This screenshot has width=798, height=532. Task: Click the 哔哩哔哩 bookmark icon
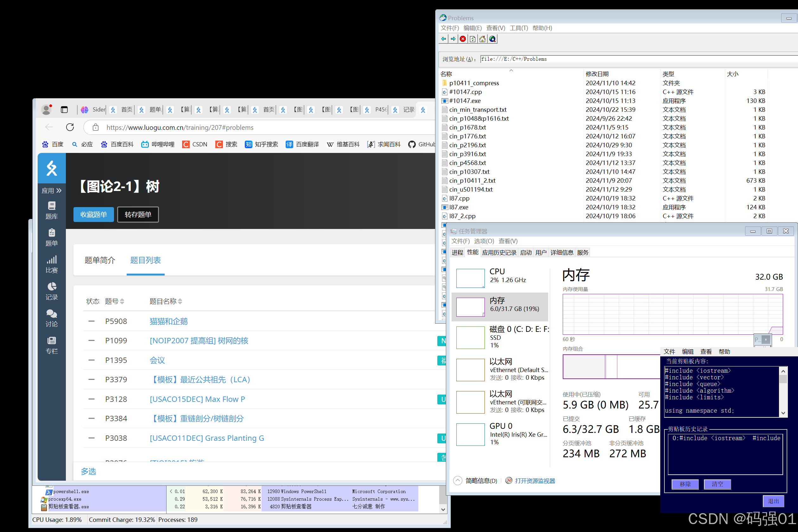coord(145,144)
